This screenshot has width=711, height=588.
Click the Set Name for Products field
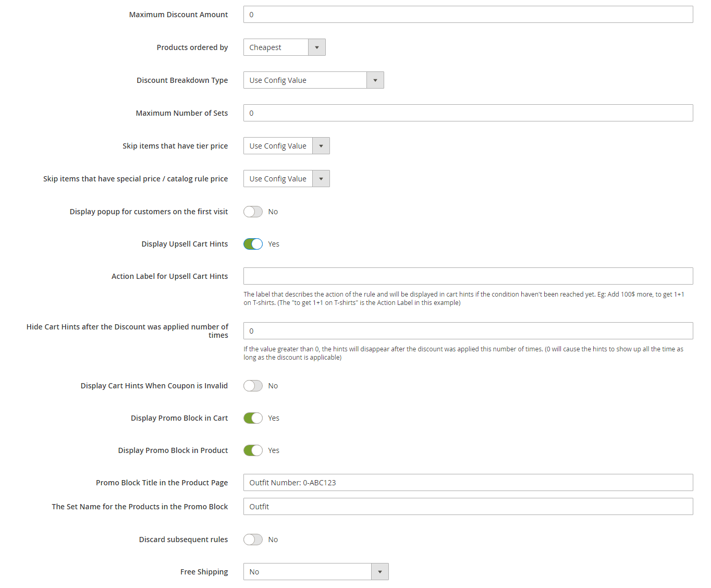coord(468,507)
